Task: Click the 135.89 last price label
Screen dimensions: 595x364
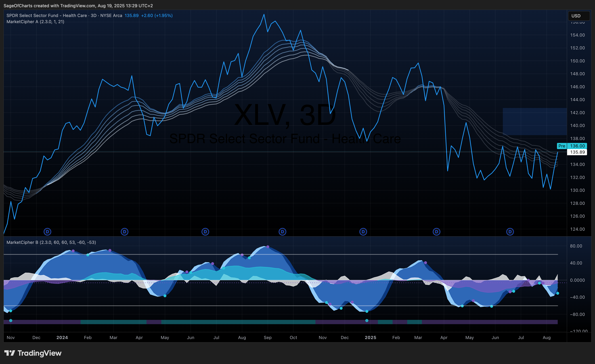Action: click(x=577, y=152)
